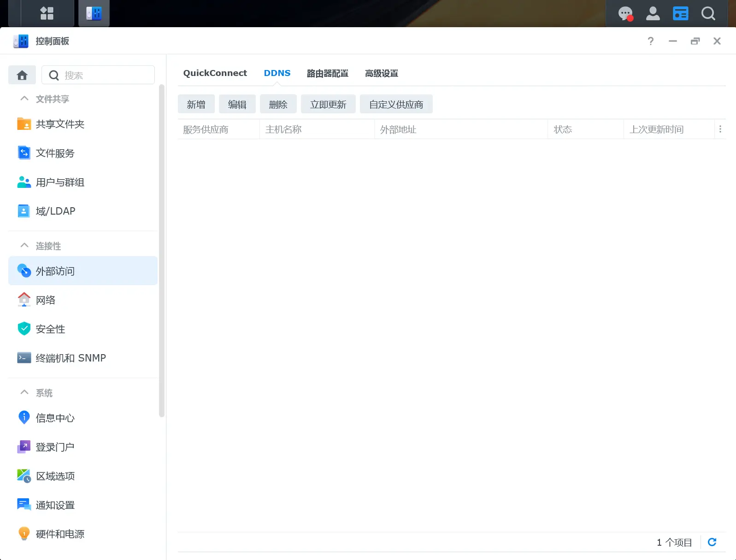
Task: Sort by the 服务供应商 column header
Action: (x=218, y=129)
